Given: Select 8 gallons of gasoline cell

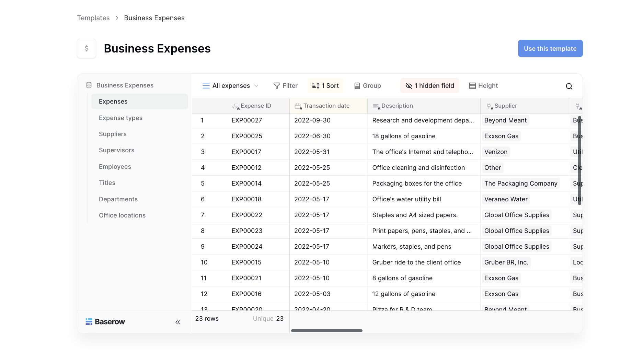Looking at the screenshot, I should click(x=424, y=278).
